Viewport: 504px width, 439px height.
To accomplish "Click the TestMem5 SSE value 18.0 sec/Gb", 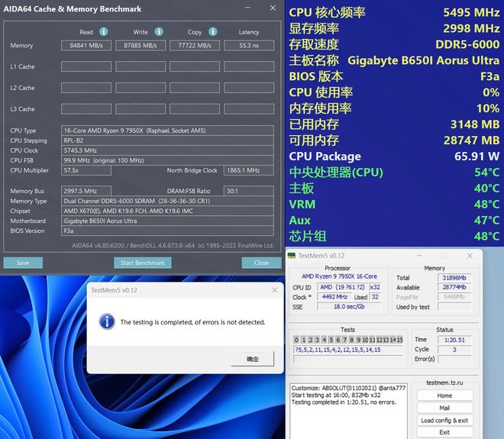I will (349, 307).
